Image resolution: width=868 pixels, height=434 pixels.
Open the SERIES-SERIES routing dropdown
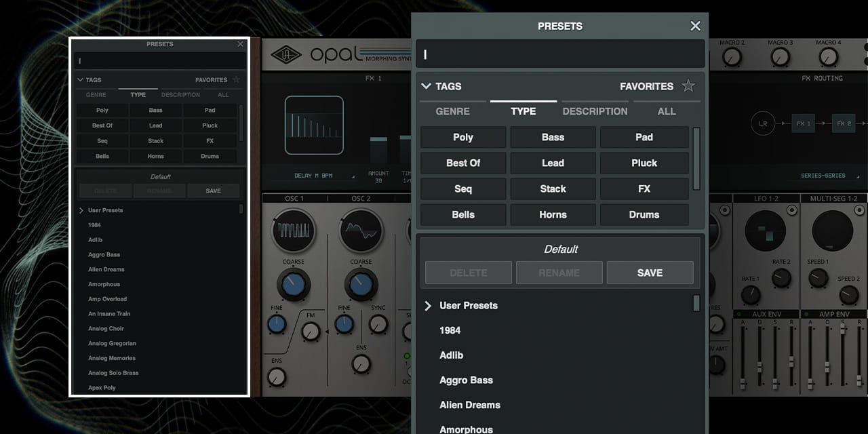pyautogui.click(x=827, y=176)
